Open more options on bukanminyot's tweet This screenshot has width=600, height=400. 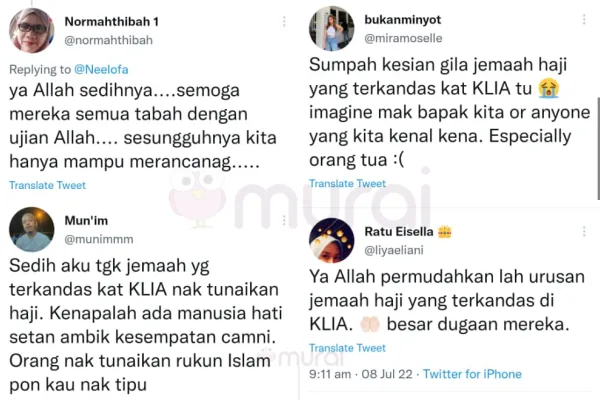tap(584, 20)
